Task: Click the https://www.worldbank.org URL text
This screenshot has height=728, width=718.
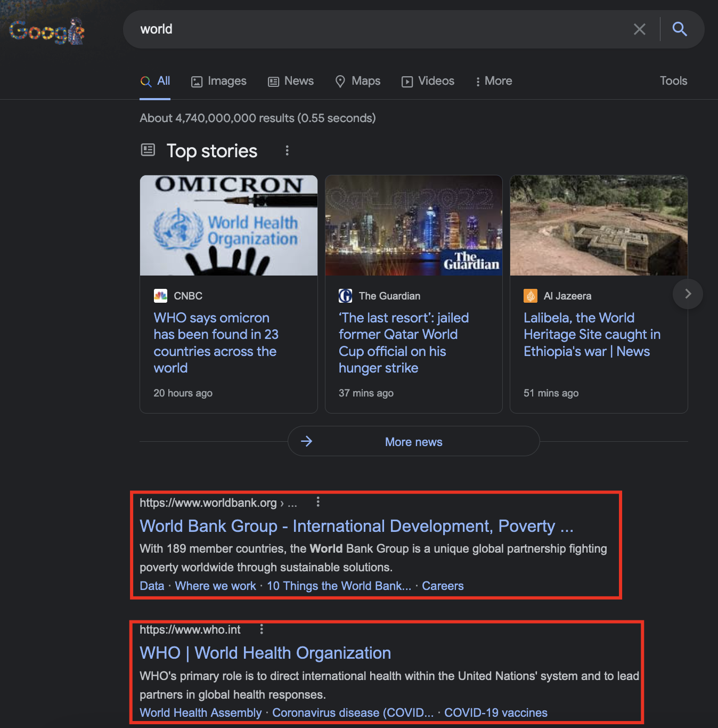Action: click(x=208, y=503)
